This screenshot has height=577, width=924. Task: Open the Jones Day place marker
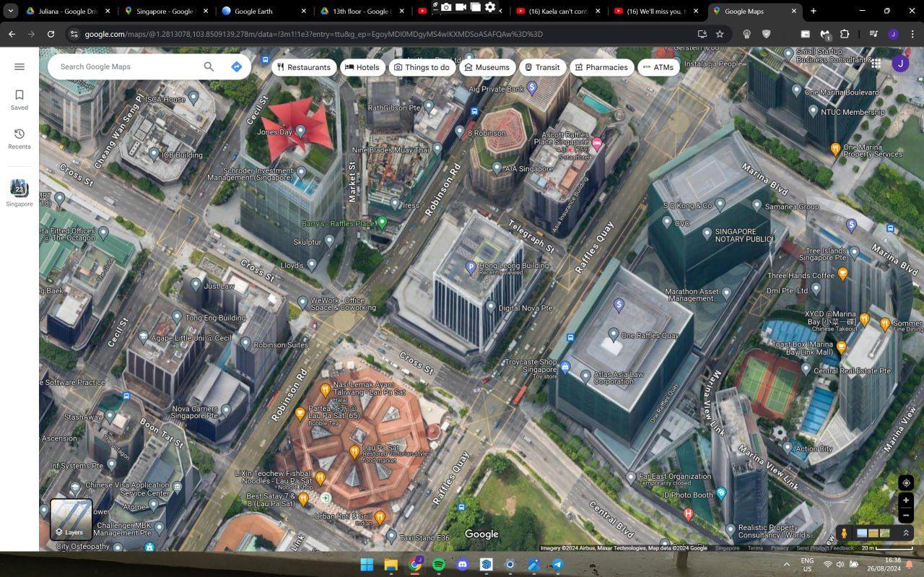pos(300,131)
